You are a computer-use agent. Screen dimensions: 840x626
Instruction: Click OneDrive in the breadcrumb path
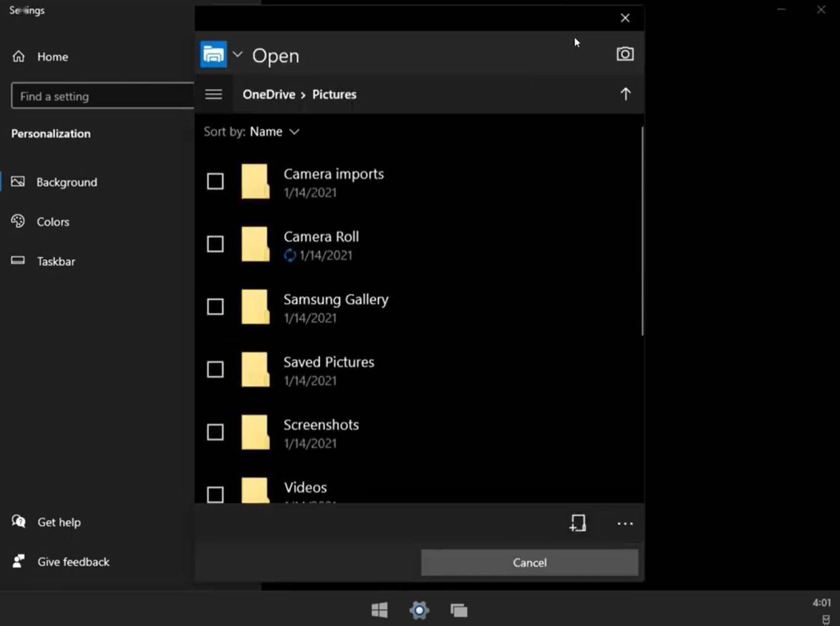point(269,94)
